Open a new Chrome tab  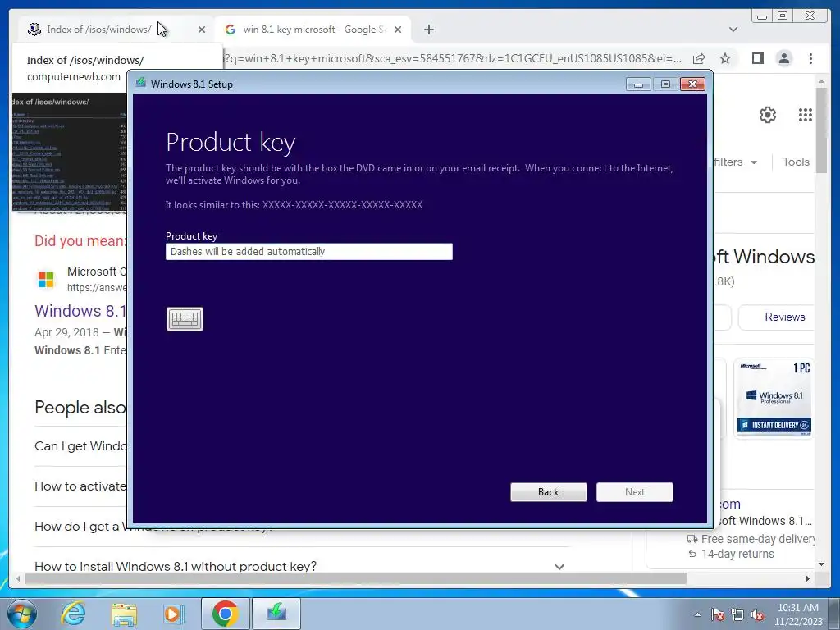pos(428,30)
